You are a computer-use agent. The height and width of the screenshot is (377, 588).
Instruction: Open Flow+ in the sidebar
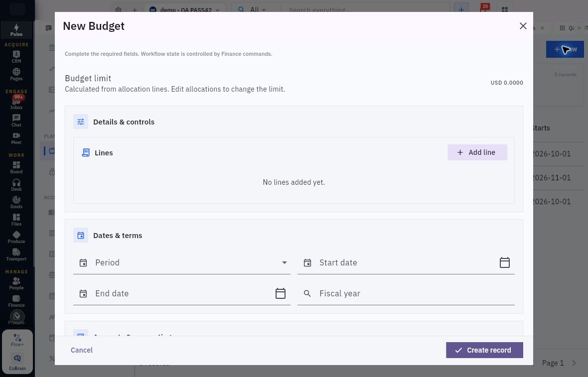click(x=17, y=340)
